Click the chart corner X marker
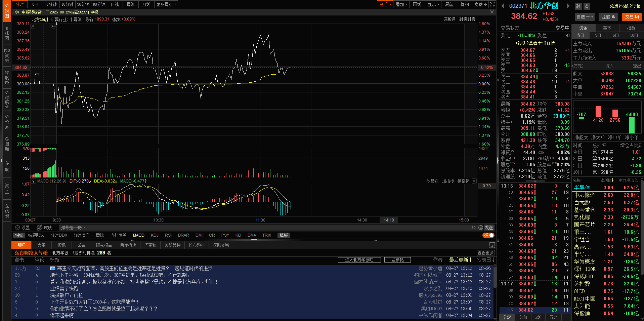This screenshot has height=321, width=644. pos(33,26)
